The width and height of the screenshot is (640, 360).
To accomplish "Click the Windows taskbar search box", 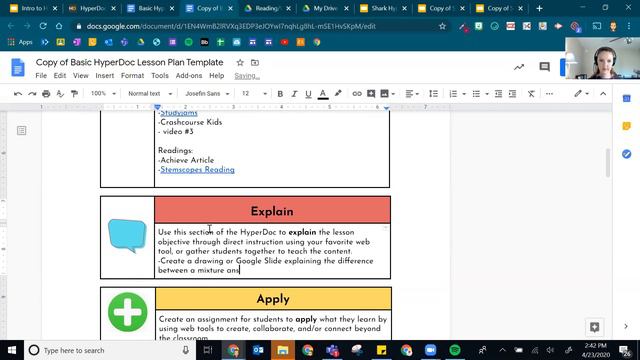I will pos(110,350).
